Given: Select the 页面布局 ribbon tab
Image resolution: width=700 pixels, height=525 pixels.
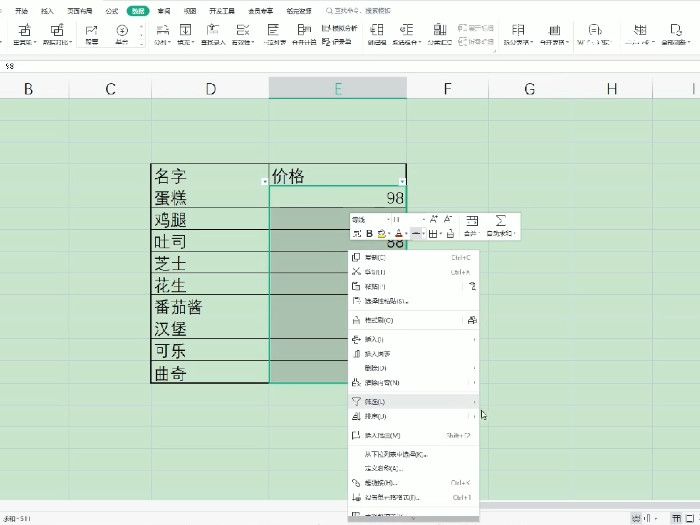Looking at the screenshot, I should pyautogui.click(x=80, y=11).
